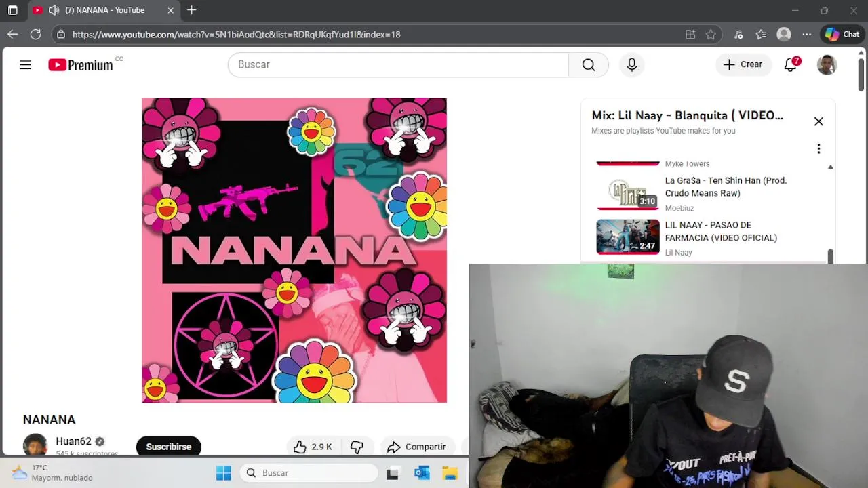Open Mix playlist three-dot options
This screenshot has width=868, height=488.
[x=818, y=148]
